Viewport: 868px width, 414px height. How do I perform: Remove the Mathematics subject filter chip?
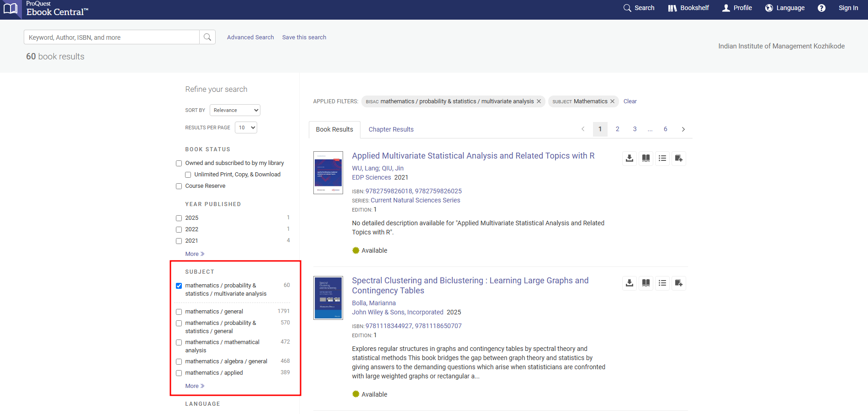(x=612, y=101)
